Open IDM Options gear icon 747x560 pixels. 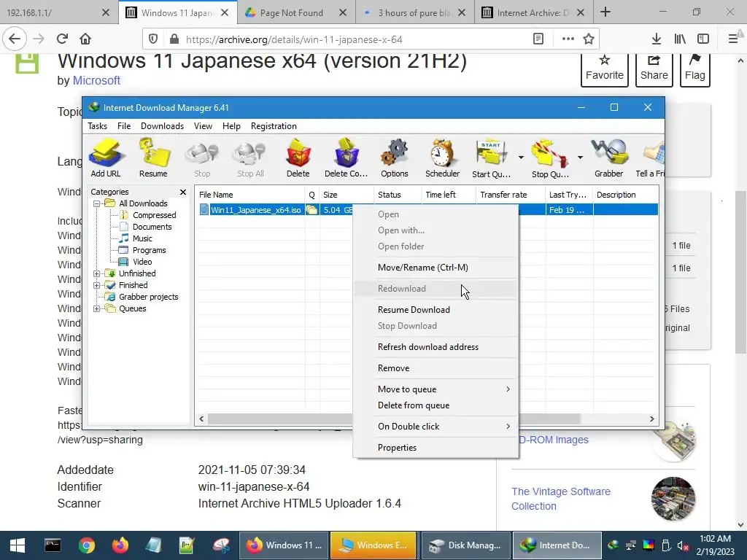coord(395,158)
